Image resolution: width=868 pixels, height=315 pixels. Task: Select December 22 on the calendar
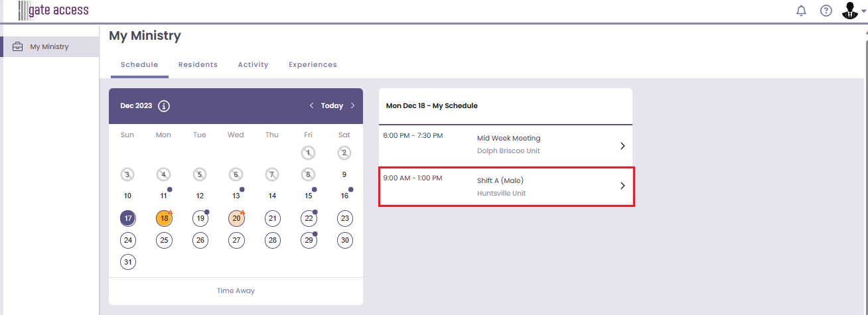[308, 218]
